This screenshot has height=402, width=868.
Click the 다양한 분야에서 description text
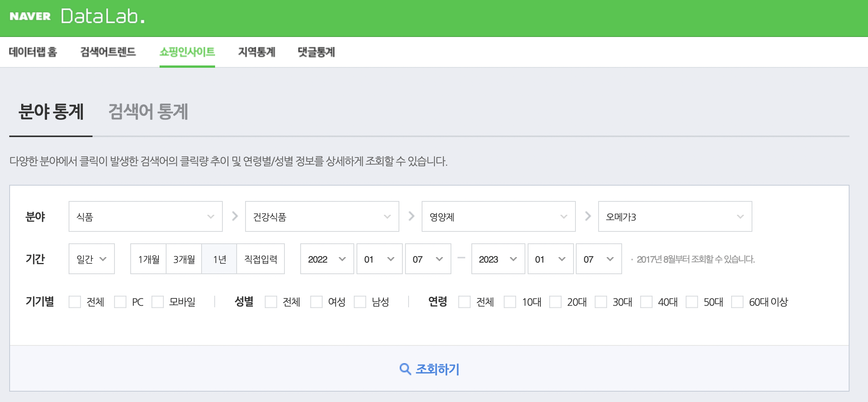pyautogui.click(x=228, y=161)
